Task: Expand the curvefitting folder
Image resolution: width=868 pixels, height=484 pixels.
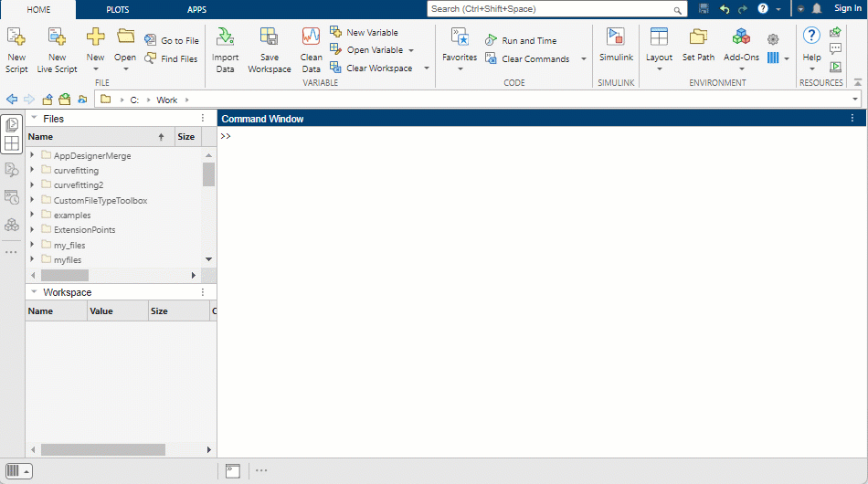Action: [x=33, y=171]
